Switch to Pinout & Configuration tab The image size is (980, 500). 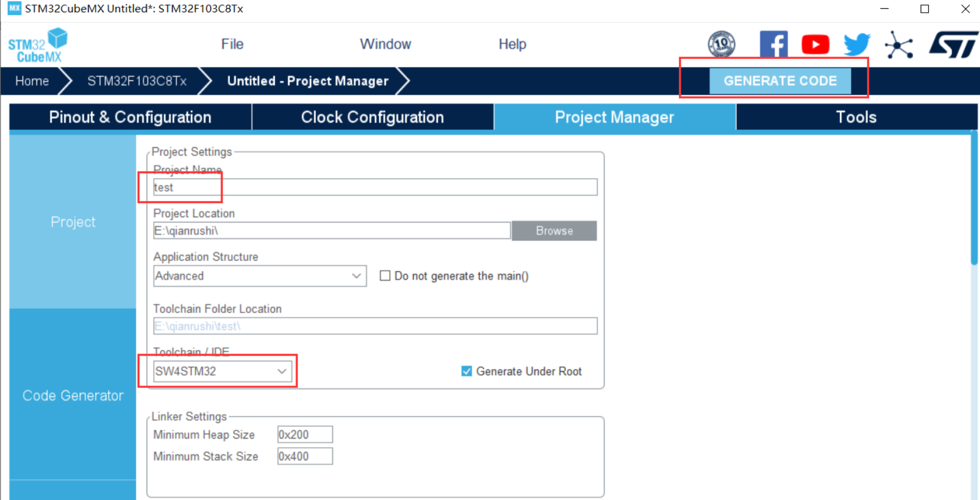(x=130, y=117)
